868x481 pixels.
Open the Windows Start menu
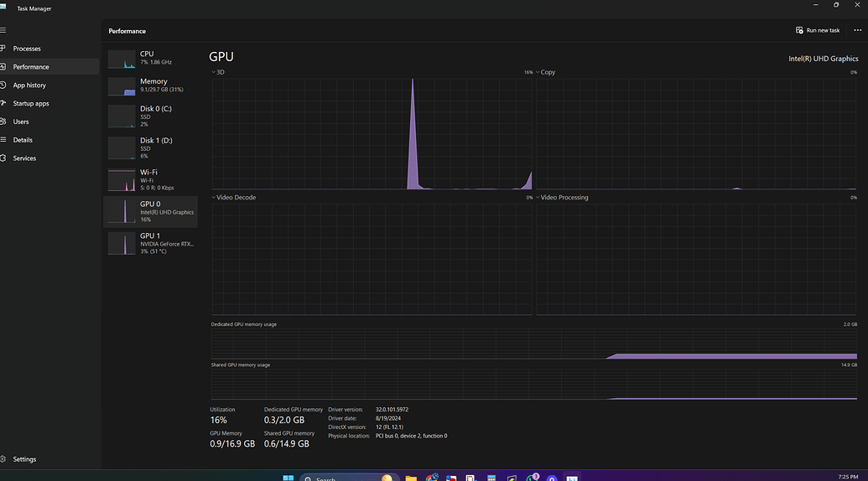click(x=288, y=478)
